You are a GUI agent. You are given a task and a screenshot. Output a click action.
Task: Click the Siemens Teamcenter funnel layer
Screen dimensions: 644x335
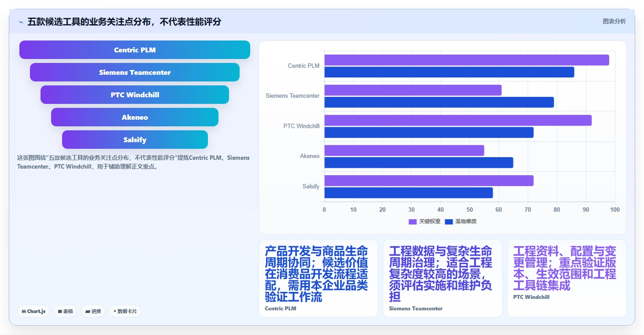tap(135, 72)
